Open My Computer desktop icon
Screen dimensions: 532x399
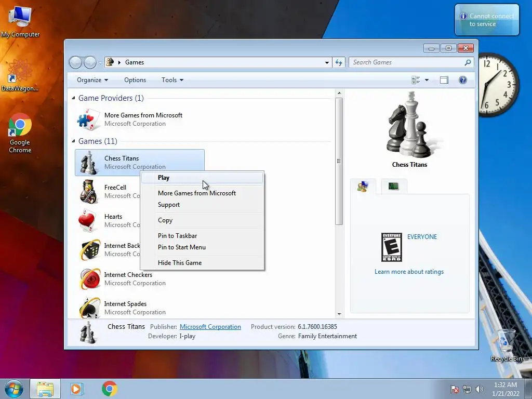[x=20, y=21]
